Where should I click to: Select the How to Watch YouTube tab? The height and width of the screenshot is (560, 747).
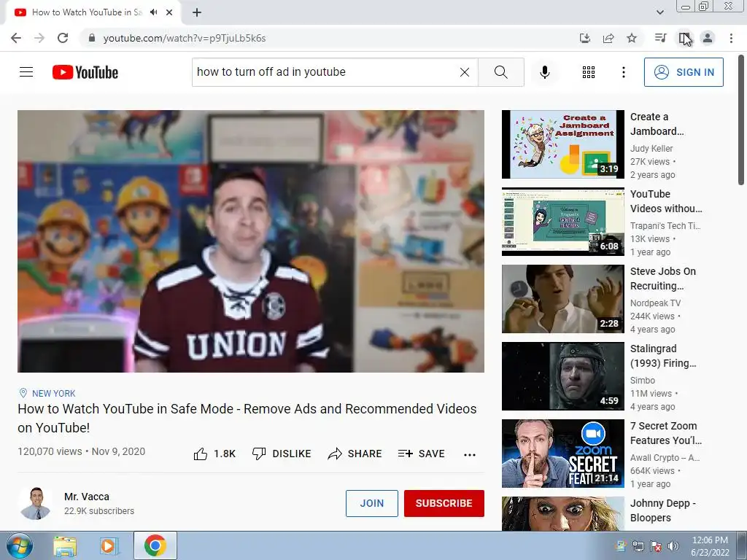click(x=88, y=12)
